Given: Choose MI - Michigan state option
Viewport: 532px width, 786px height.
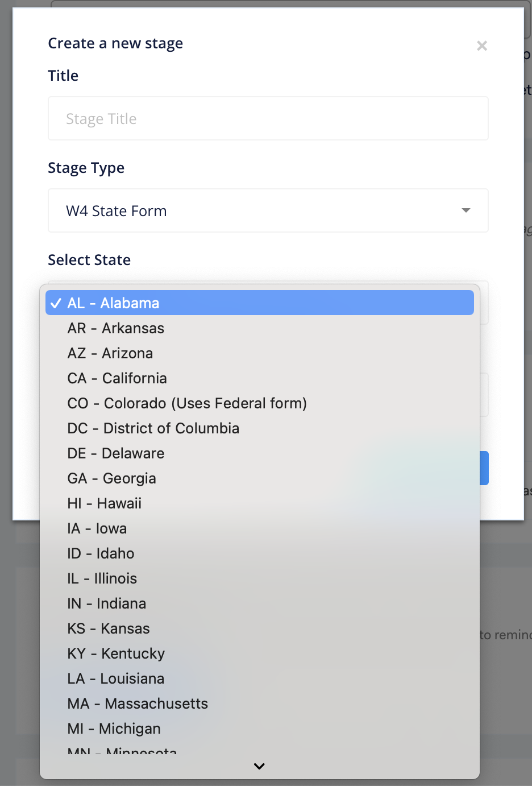Looking at the screenshot, I should click(114, 729).
